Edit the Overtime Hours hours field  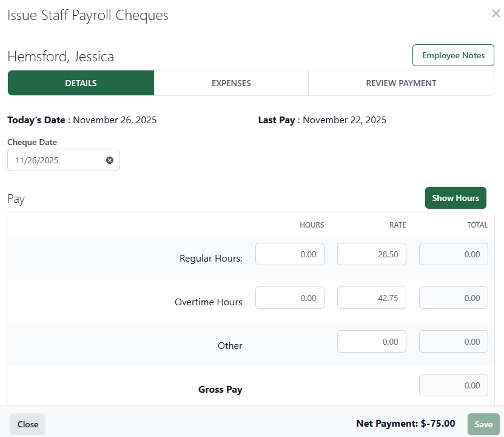tap(290, 298)
